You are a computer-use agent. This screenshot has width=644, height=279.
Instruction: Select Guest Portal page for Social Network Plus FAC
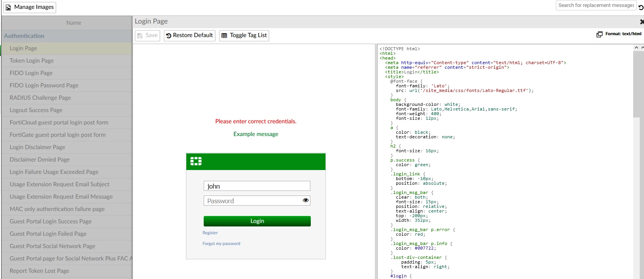[67, 259]
